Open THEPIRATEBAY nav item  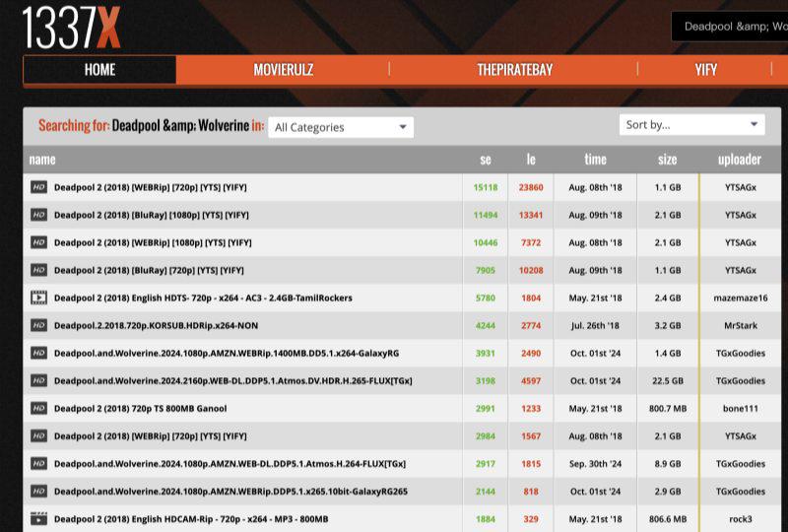click(514, 69)
